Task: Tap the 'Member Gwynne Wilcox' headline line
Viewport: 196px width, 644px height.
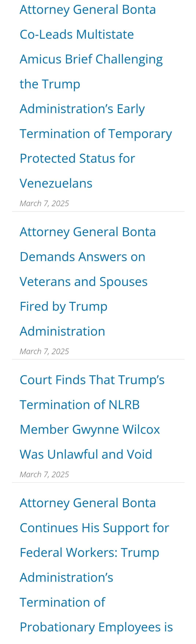Action: coord(90,430)
